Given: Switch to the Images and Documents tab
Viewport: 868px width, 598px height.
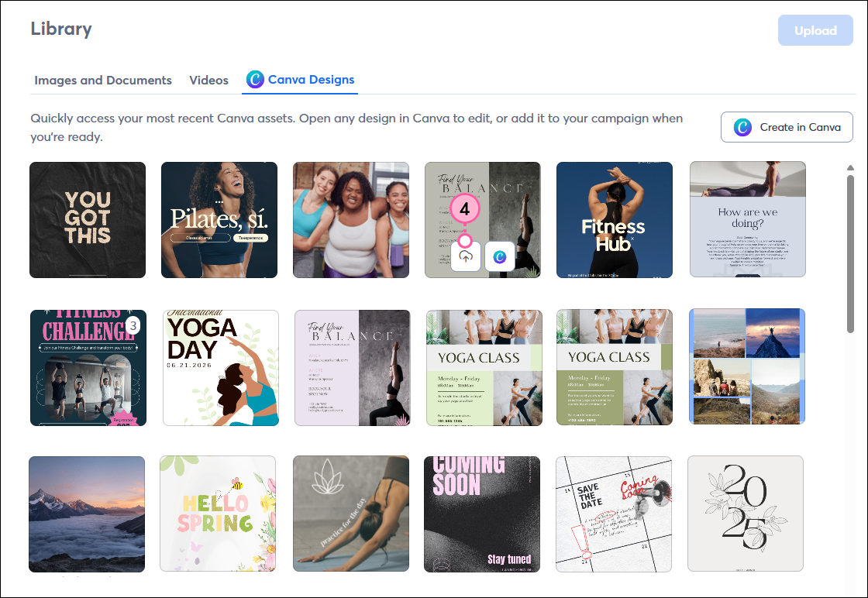Looking at the screenshot, I should (103, 80).
